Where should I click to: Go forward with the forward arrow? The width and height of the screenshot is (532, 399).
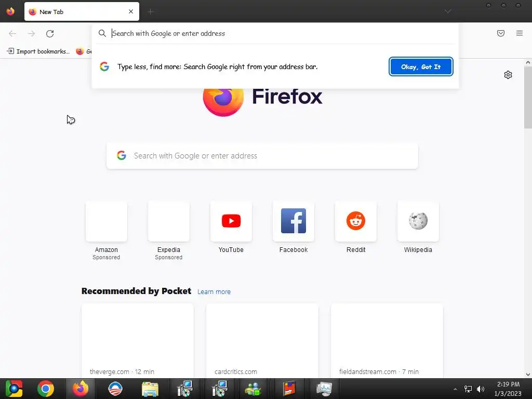[x=31, y=34]
